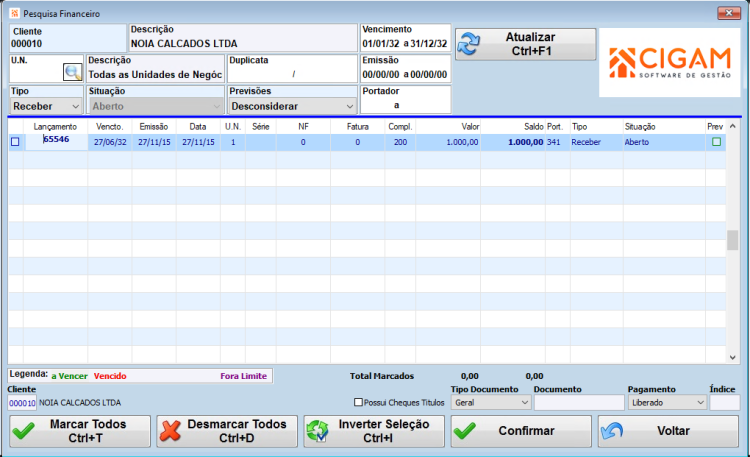Click the Fatura column header
The image size is (750, 457).
[357, 127]
